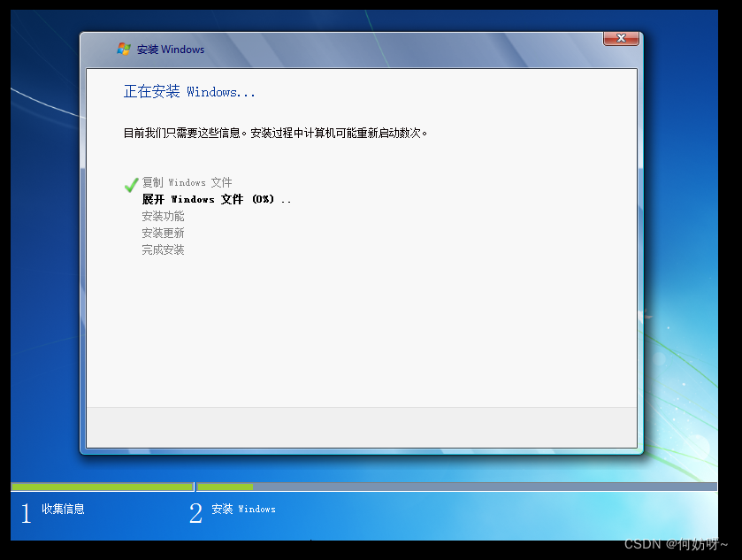Image resolution: width=742 pixels, height=560 pixels.
Task: Click the large step number 2
Action: [195, 513]
